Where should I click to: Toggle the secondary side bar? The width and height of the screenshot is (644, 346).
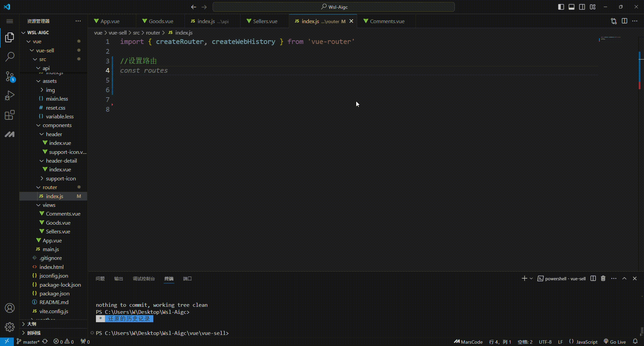pyautogui.click(x=582, y=7)
